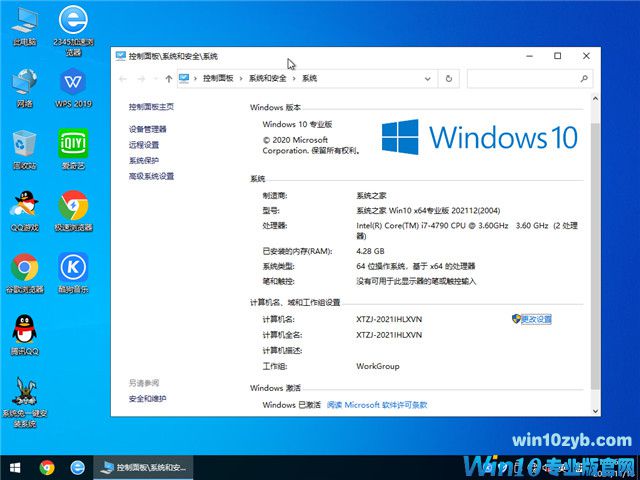Maximize the Control Panel System window
Screen dimensions: 640x480
(x=558, y=56)
